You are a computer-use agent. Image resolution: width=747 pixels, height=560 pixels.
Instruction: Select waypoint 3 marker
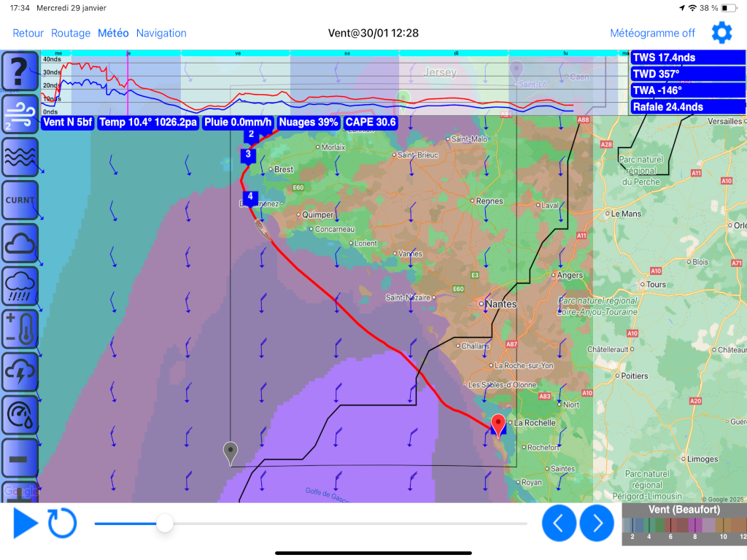point(248,155)
